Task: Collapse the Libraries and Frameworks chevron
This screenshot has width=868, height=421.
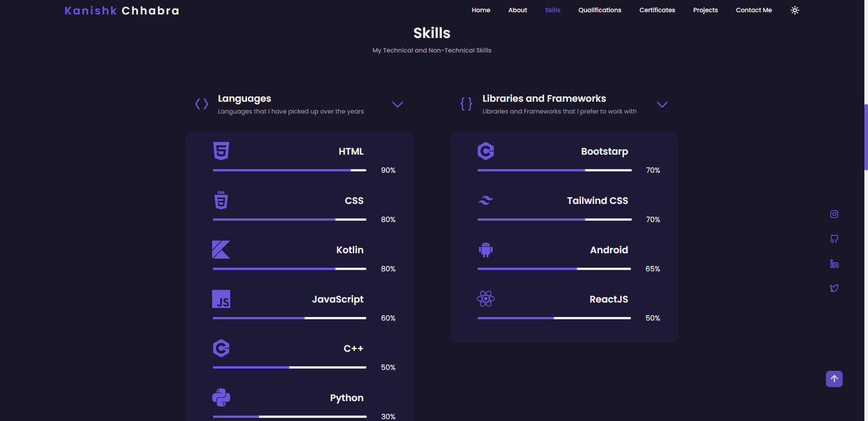Action: click(x=662, y=104)
